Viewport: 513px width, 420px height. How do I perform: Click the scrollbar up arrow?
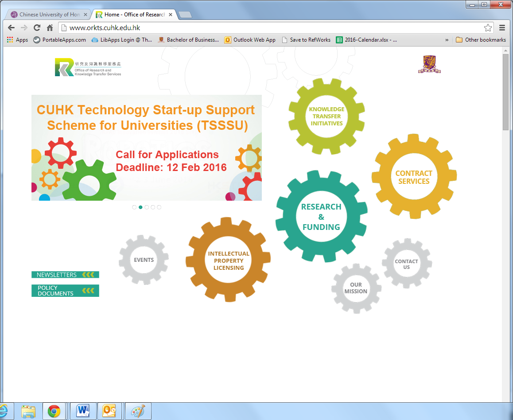pyautogui.click(x=505, y=51)
